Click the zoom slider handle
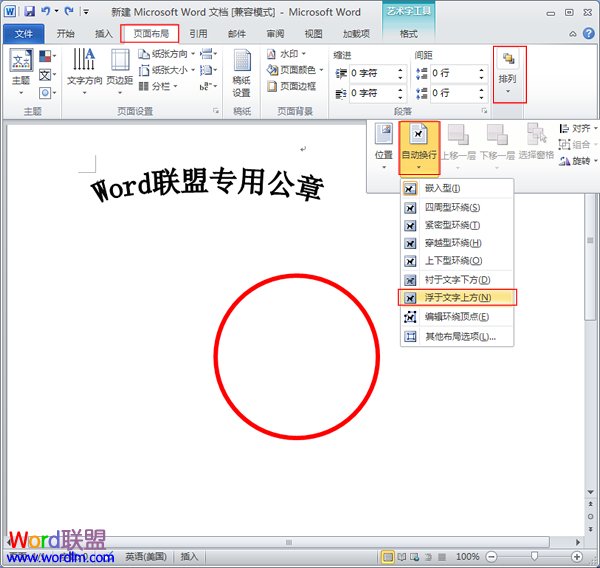Viewport: 600px width, 568px height. point(535,556)
